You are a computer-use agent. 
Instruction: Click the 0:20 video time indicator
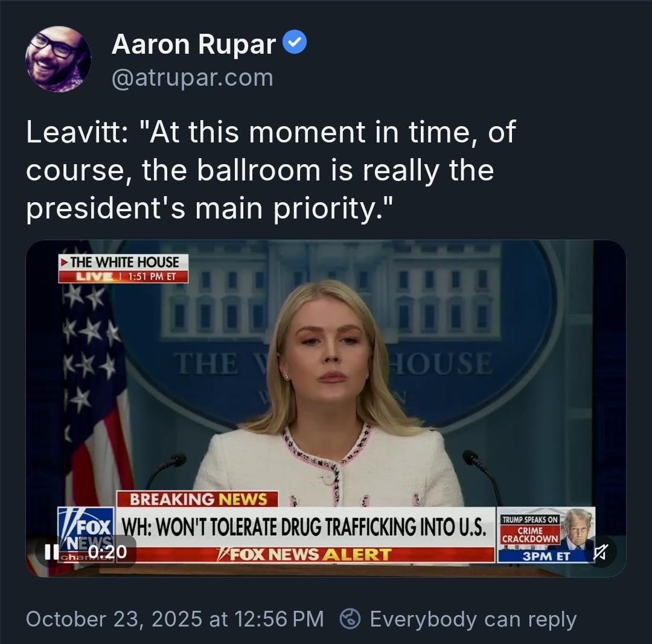[x=106, y=552]
